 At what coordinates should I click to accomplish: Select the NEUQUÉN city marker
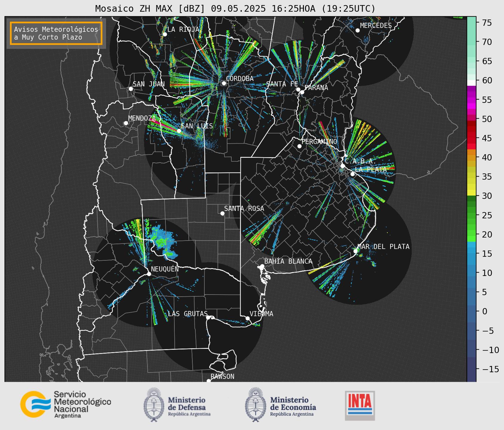(149, 274)
